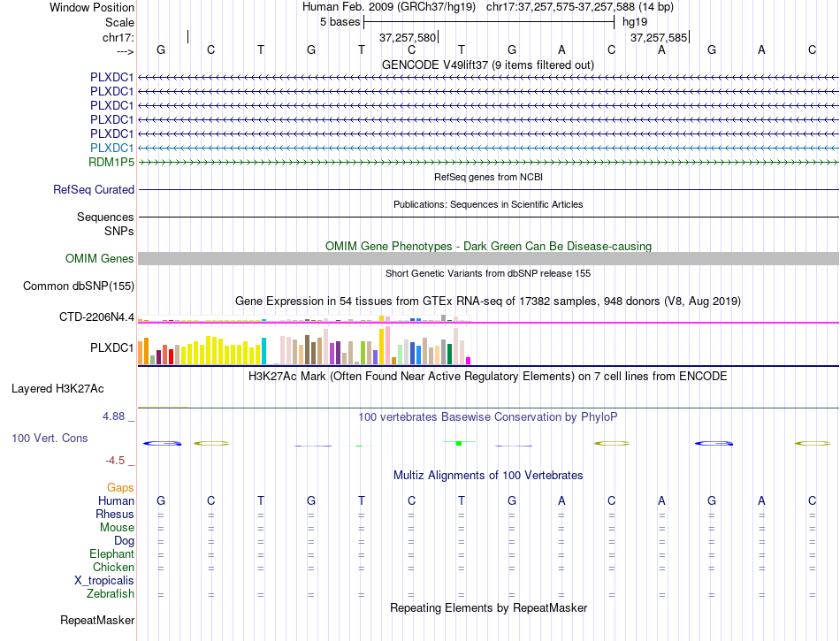
Task: Click the tall pink bar in PLXDC1 chart
Action: click(x=388, y=346)
